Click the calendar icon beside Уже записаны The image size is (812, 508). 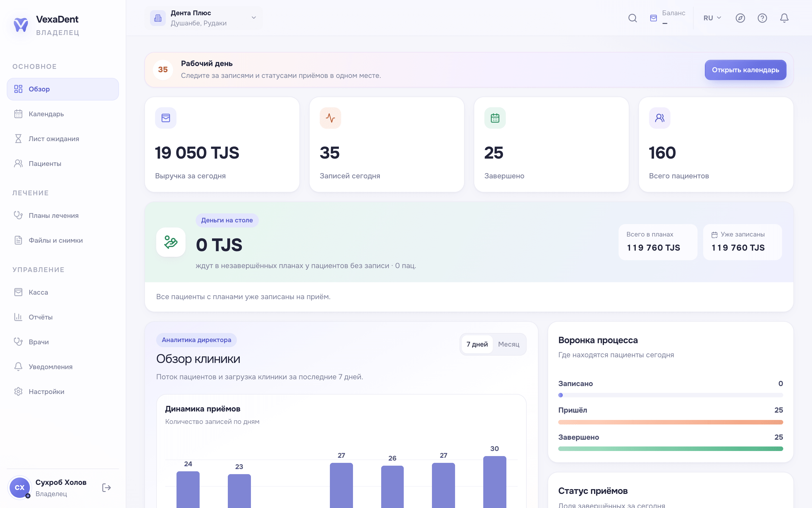(715, 235)
